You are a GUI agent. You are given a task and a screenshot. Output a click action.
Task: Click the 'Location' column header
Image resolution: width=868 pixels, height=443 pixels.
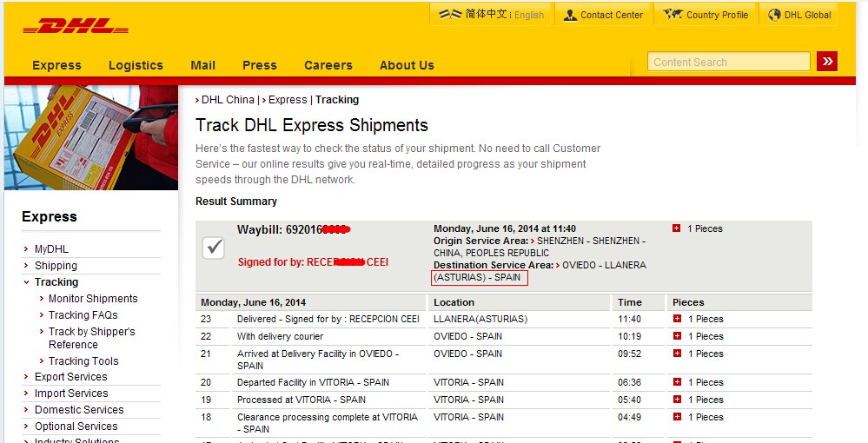[x=454, y=302]
